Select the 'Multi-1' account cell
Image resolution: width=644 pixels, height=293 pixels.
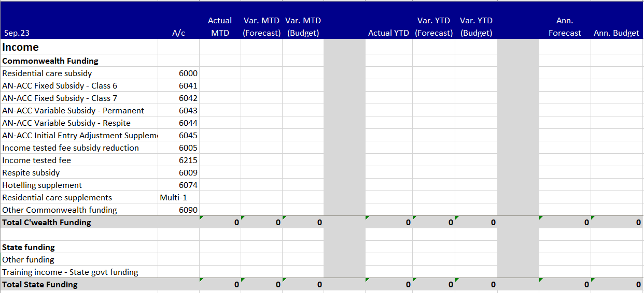178,197
